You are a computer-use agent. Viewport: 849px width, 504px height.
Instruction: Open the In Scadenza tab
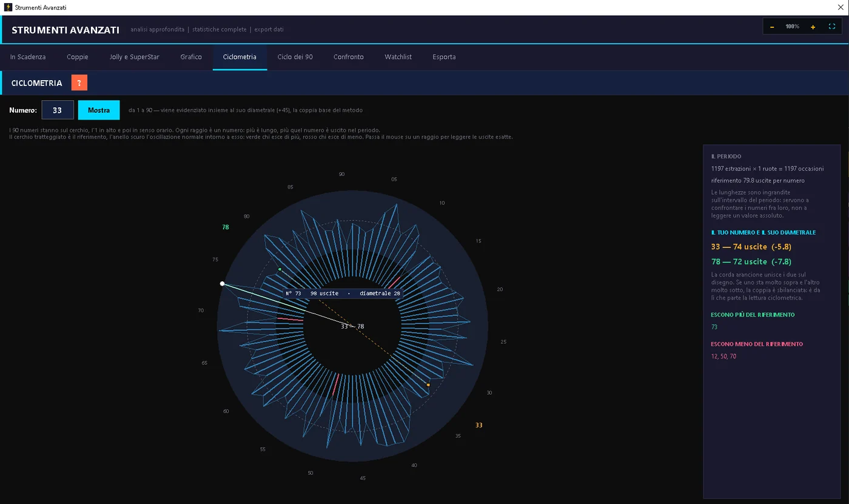tap(28, 57)
